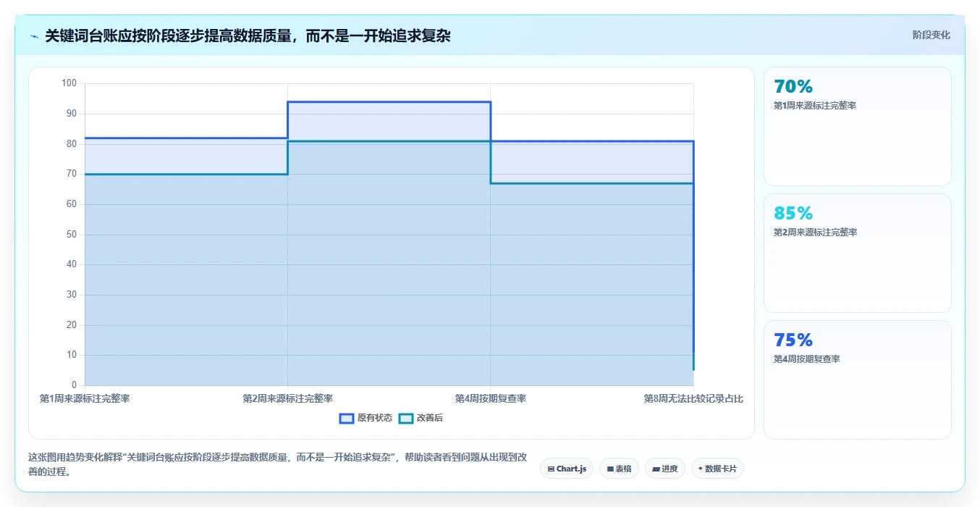
Task: Click the icon inside the Chart.js tag
Action: pos(551,469)
